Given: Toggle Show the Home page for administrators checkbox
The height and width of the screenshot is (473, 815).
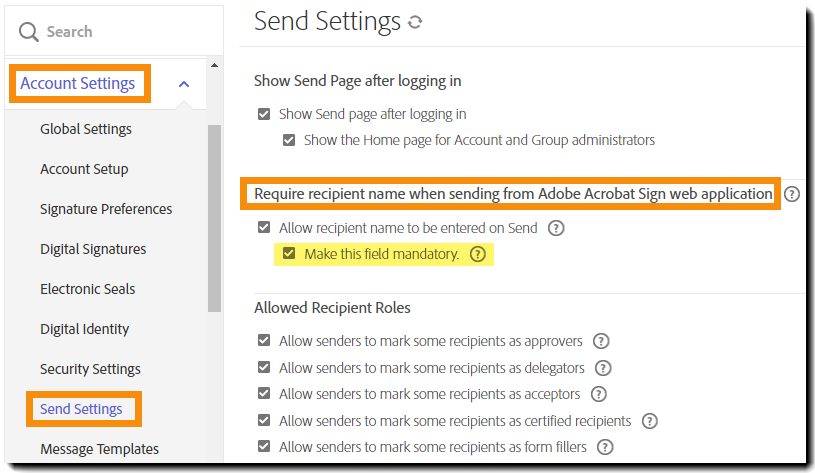Looking at the screenshot, I should click(x=289, y=140).
